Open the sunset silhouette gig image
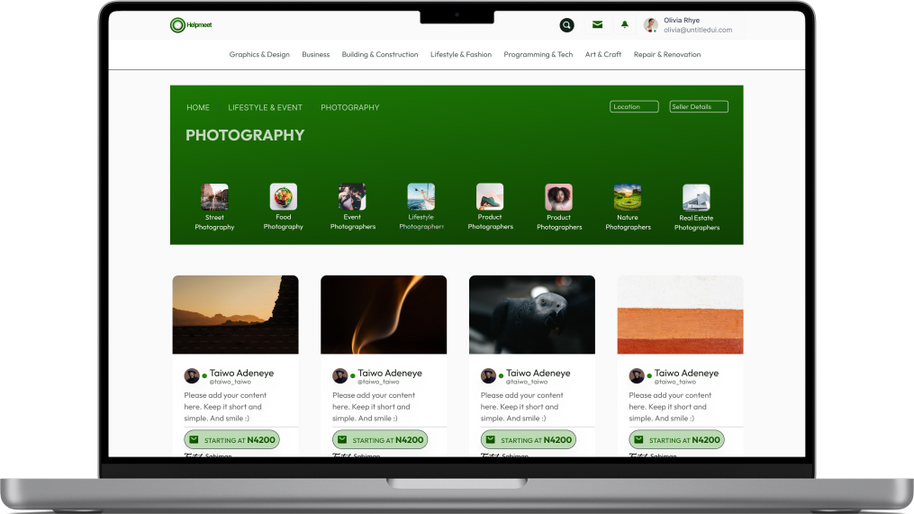The width and height of the screenshot is (914, 514). pyautogui.click(x=235, y=315)
